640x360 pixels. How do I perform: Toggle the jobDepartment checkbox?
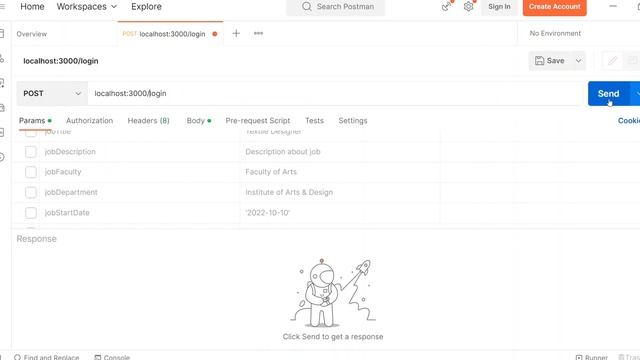tap(31, 192)
